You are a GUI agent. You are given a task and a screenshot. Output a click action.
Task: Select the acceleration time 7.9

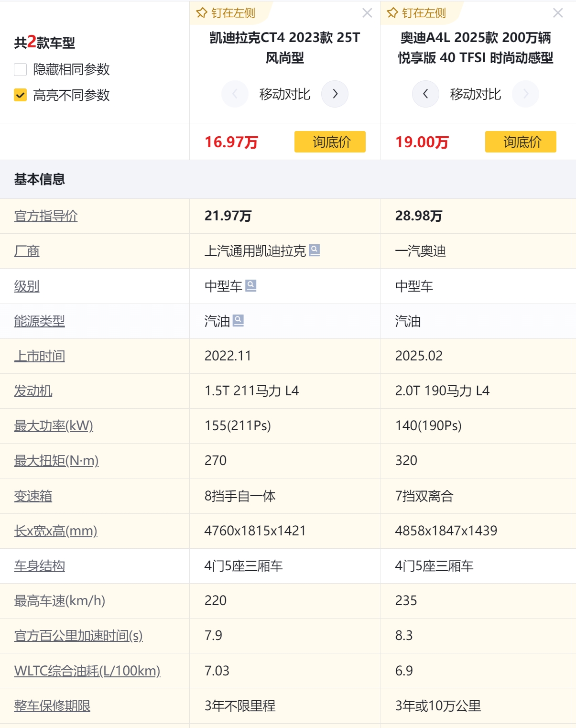tap(213, 636)
